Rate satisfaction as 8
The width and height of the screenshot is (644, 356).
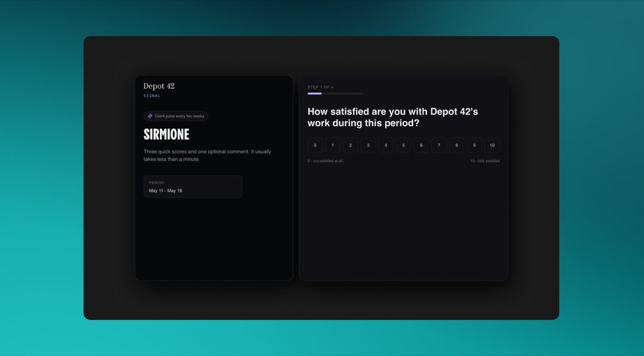click(x=457, y=145)
